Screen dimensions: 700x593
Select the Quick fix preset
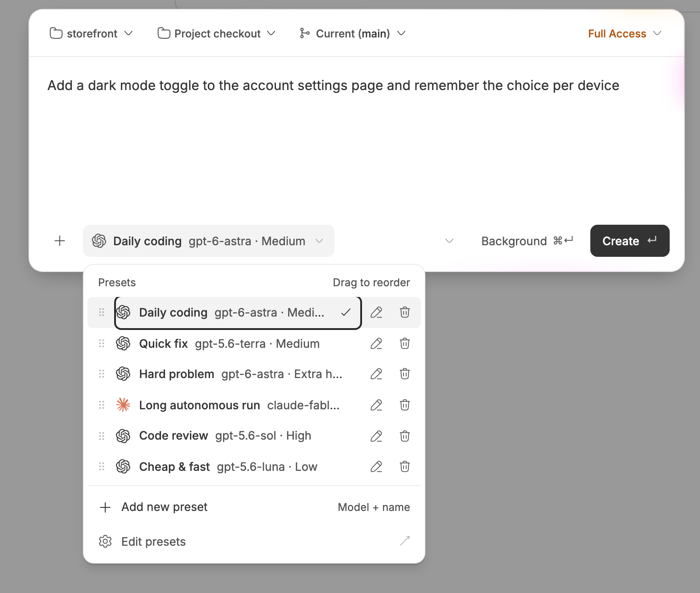(238, 344)
